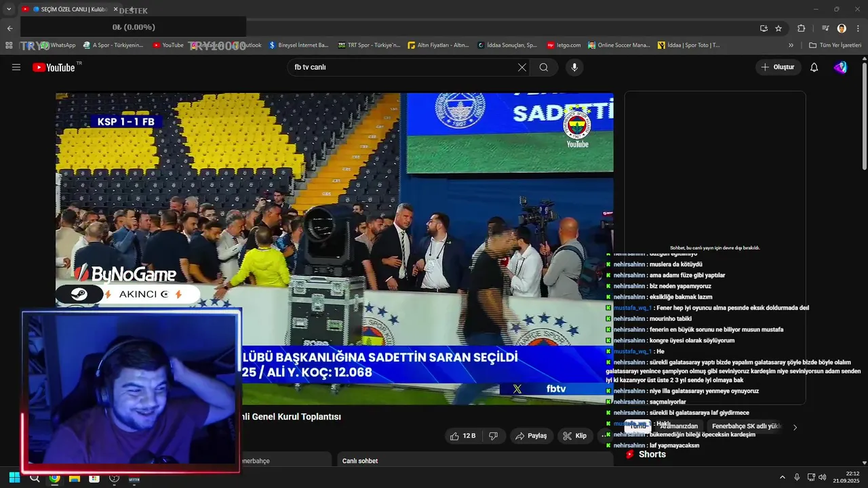Click the 'Shorts' section heading
868x488 pixels.
(652, 454)
